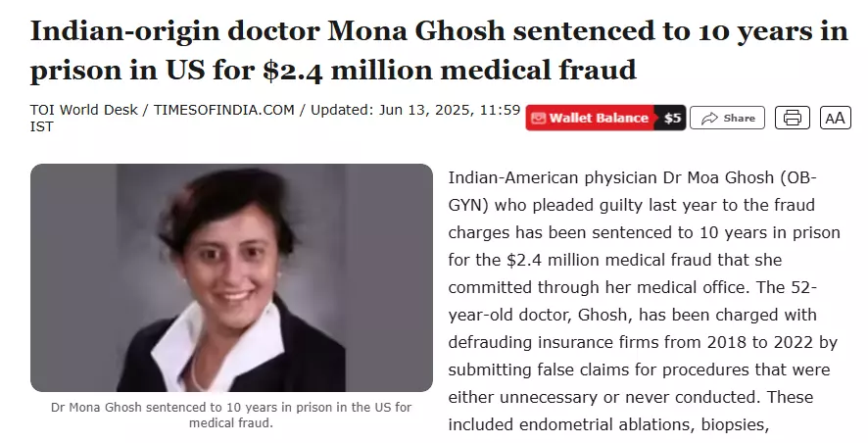Screen dimensions: 868x443
Task: Click the wallet icon in red badge
Action: (538, 118)
